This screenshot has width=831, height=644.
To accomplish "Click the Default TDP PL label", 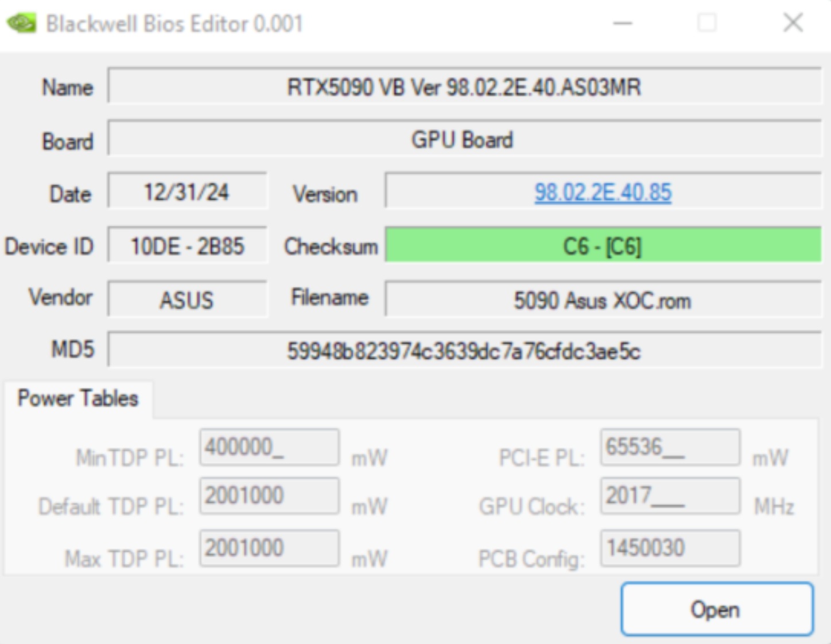I will [x=111, y=506].
